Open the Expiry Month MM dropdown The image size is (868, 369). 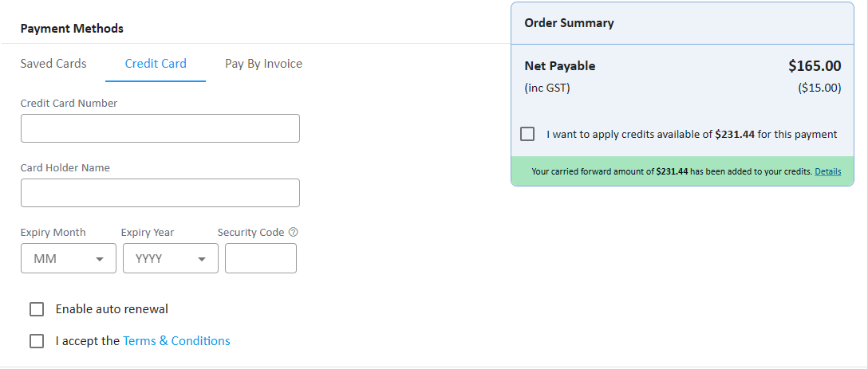tap(69, 258)
